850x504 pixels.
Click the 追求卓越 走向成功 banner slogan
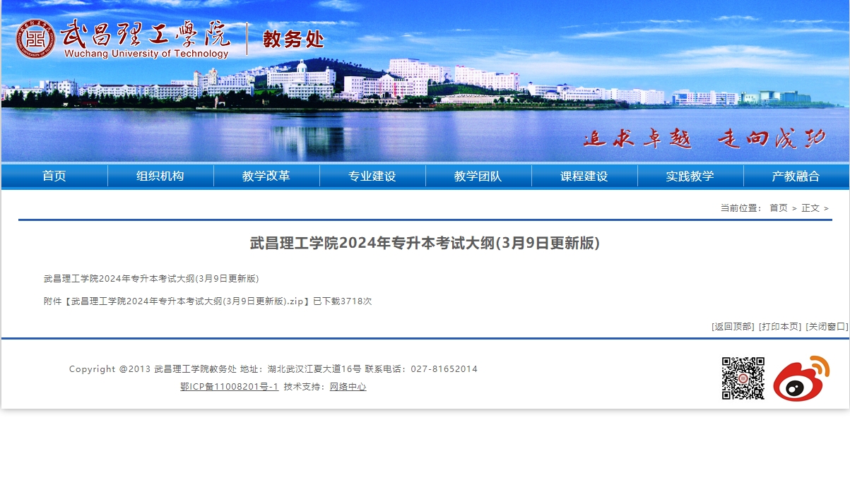point(704,138)
